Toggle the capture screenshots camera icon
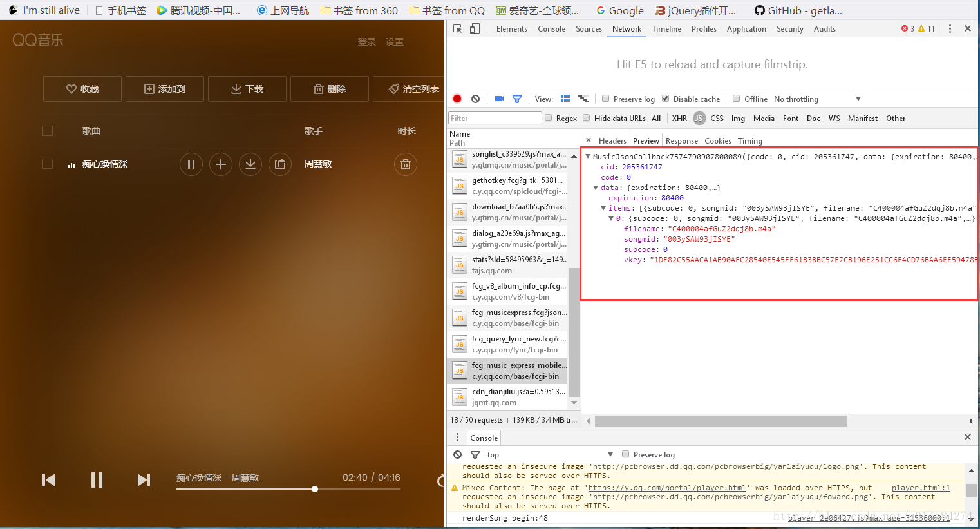The height and width of the screenshot is (529, 980). tap(499, 99)
